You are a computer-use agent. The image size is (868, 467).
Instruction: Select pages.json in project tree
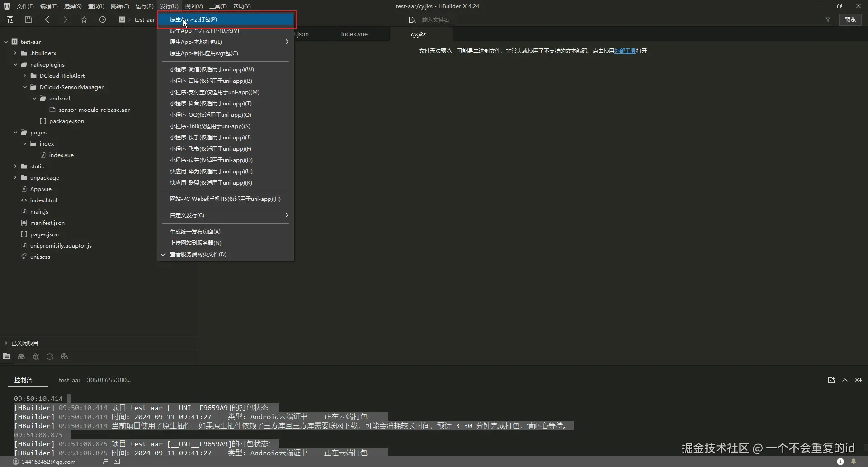tap(44, 234)
